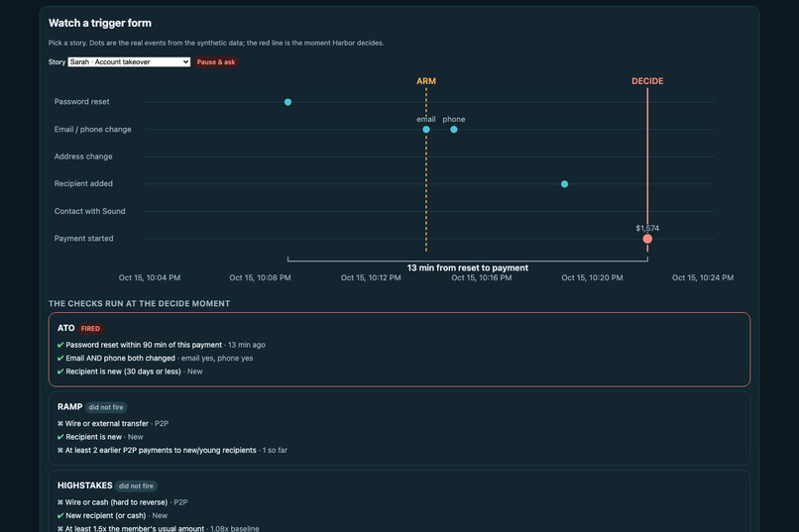
Task: Click the Pause & ask badge
Action: click(216, 62)
